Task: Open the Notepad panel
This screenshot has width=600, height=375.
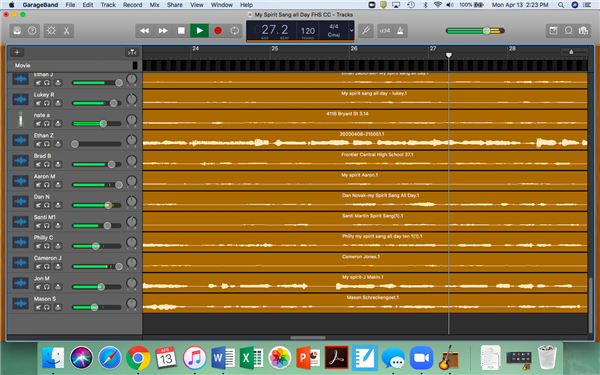Action: [x=553, y=31]
